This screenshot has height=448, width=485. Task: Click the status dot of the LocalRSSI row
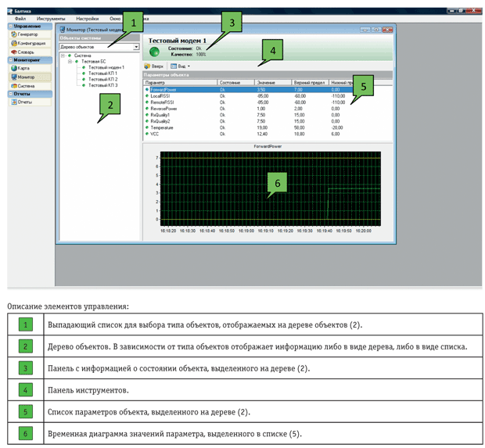point(147,96)
